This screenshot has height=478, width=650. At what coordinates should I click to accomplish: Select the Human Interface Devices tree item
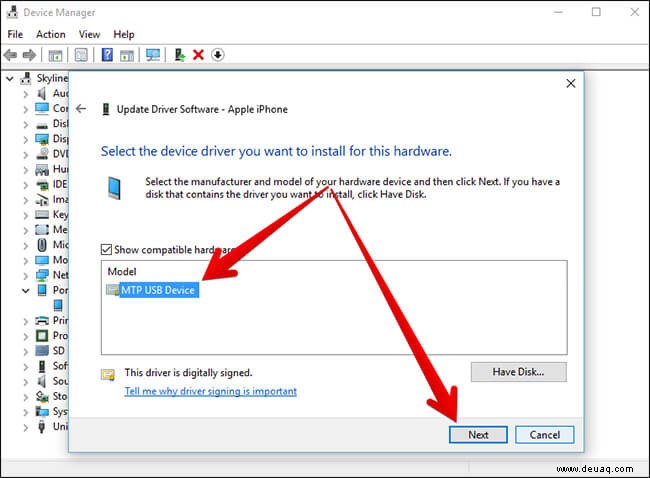point(51,169)
